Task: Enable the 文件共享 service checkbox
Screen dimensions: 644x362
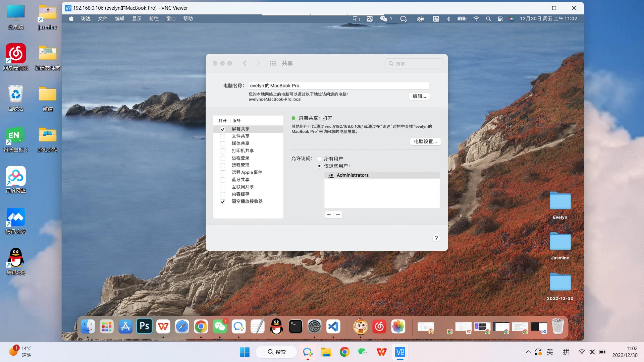Action: (x=223, y=136)
